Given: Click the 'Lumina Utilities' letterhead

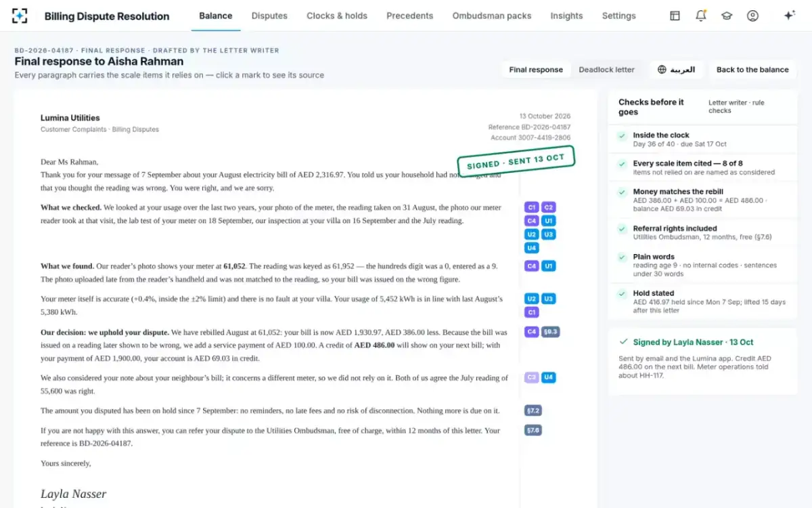Looking at the screenshot, I should tap(70, 118).
